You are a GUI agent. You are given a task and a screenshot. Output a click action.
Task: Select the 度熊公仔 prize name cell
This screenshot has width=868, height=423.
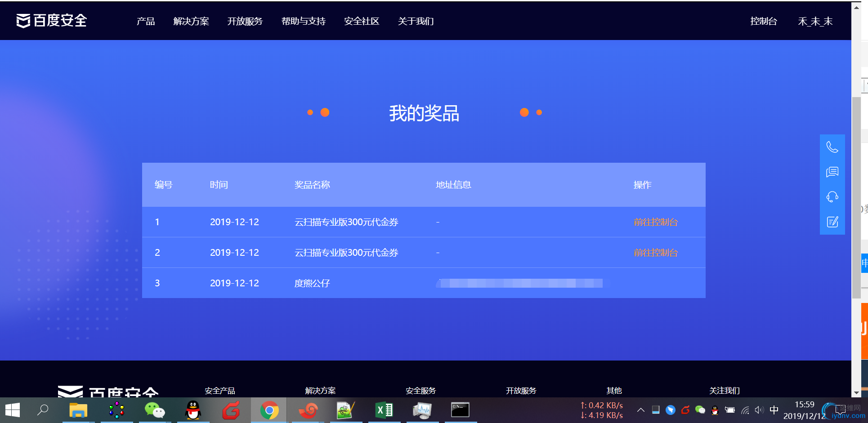click(312, 283)
